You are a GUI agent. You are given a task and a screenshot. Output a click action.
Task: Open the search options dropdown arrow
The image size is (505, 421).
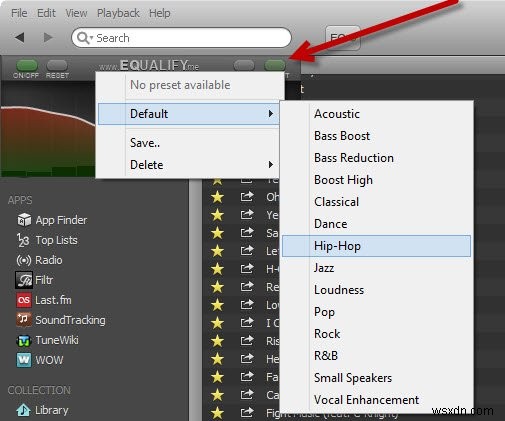pos(91,38)
